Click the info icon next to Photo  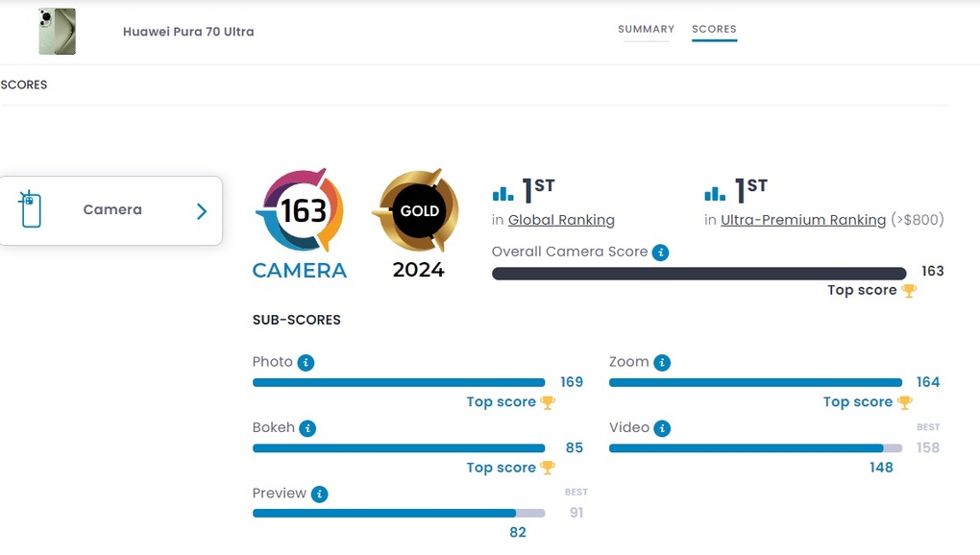coord(306,363)
